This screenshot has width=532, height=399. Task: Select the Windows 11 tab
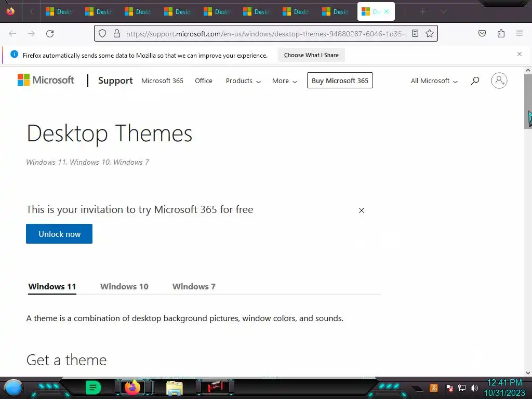(52, 286)
